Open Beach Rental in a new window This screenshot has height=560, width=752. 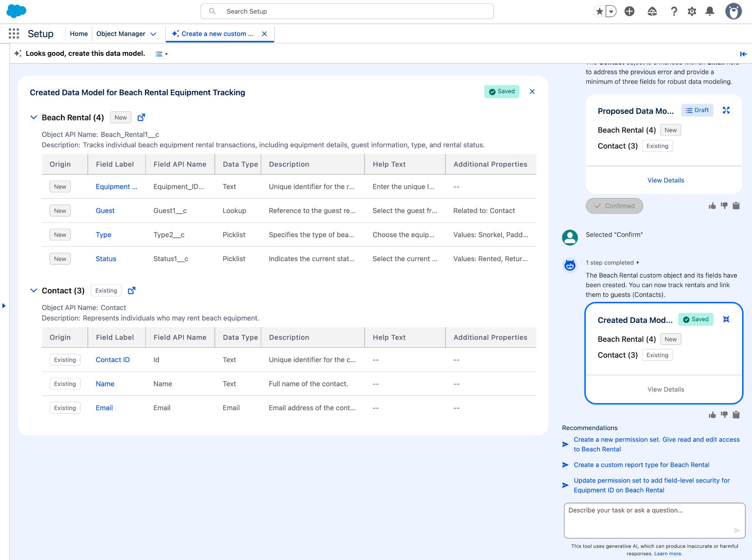click(141, 118)
